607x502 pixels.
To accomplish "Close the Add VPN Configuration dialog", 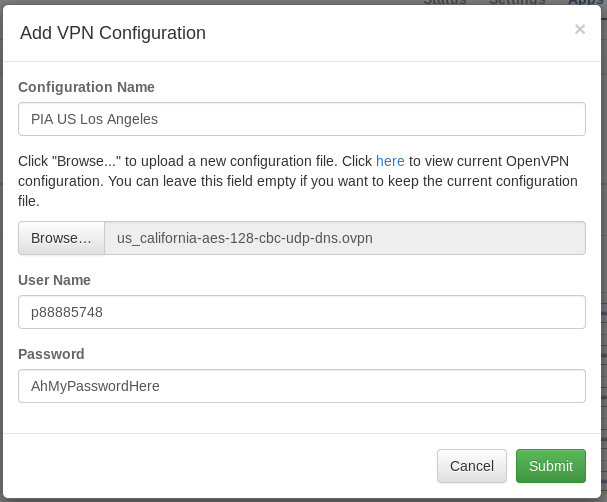I will [580, 30].
